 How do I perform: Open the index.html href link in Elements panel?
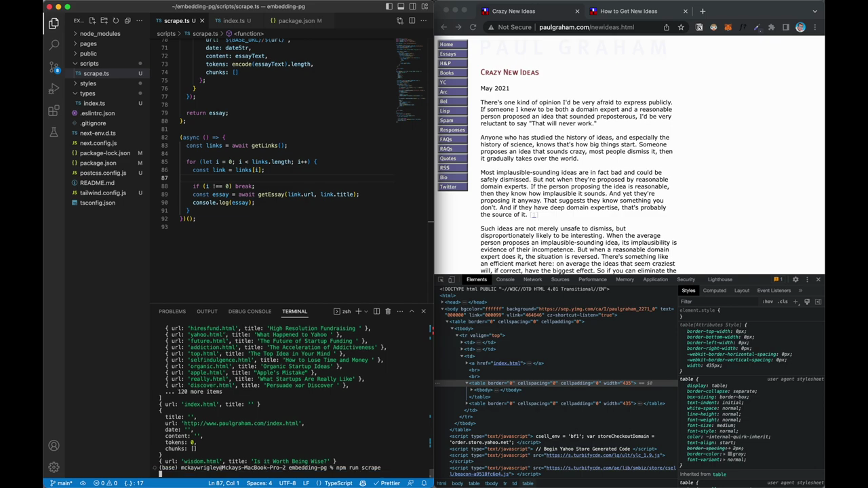coord(507,363)
